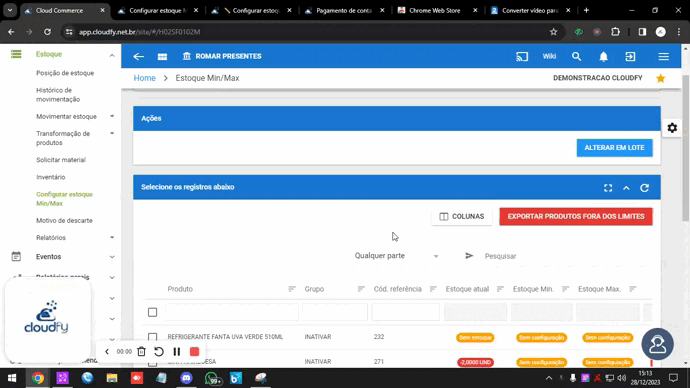The height and width of the screenshot is (388, 690).
Task: Click the logout exit icon
Action: 630,56
